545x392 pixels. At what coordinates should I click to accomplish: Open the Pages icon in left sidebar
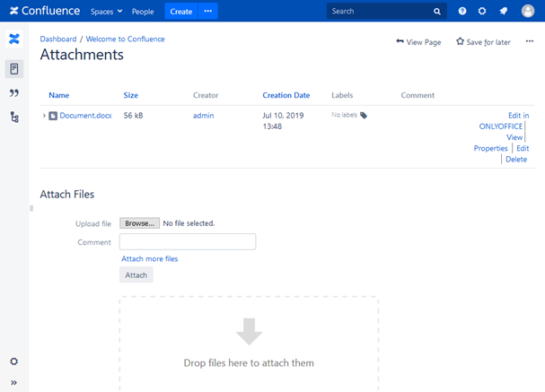(x=13, y=69)
